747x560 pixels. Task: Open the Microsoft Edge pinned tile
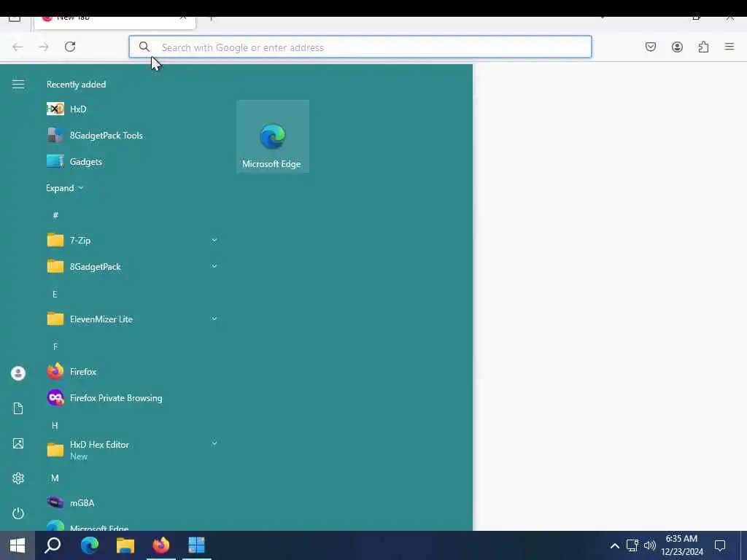273,136
